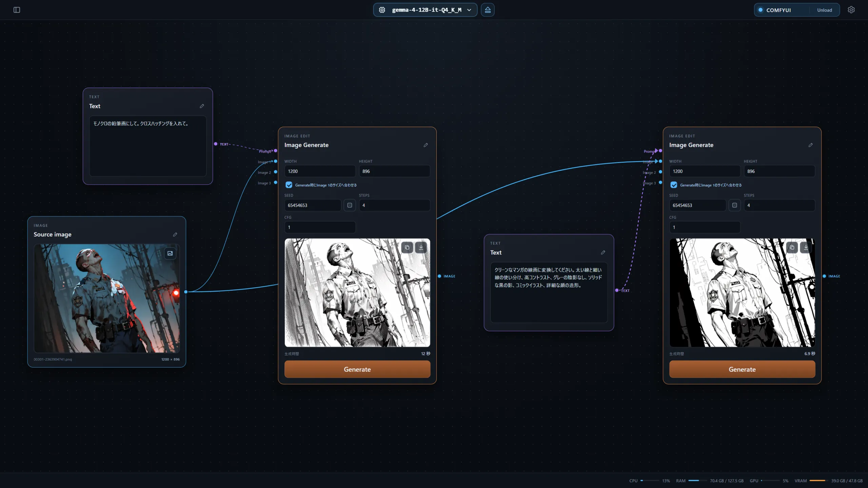Click the HEIGHT field in the first Image Generate node
The height and width of the screenshot is (488, 868).
(395, 171)
